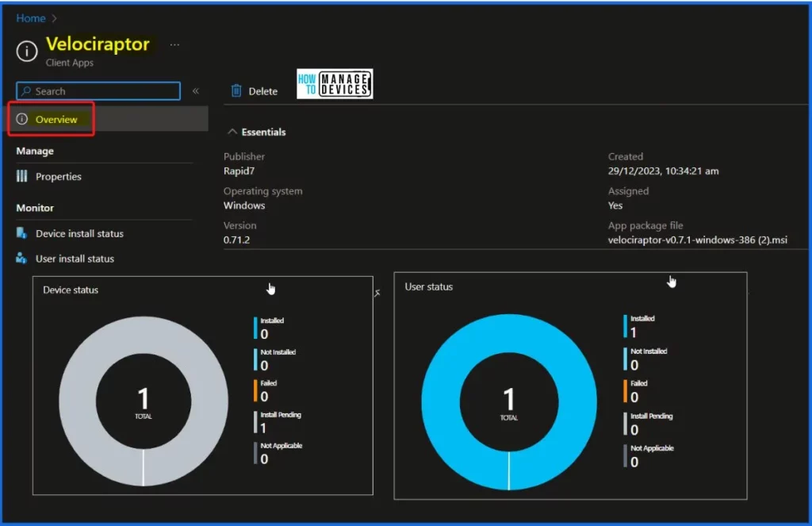Click Not Installed count in Device status

coord(264,366)
